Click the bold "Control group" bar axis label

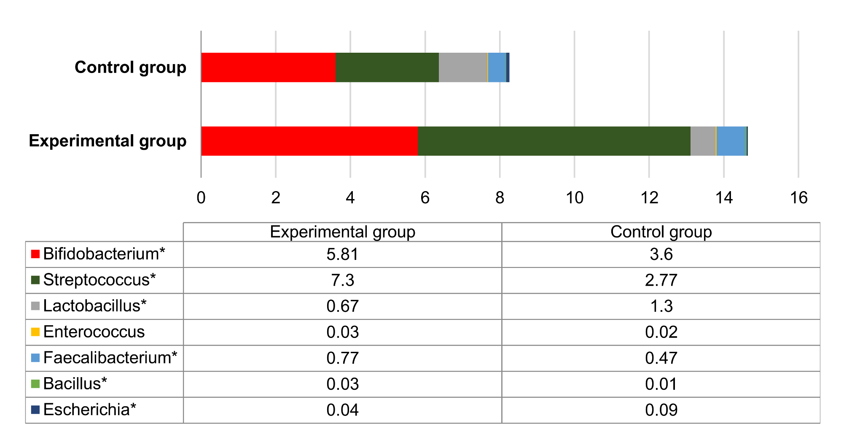point(130,67)
